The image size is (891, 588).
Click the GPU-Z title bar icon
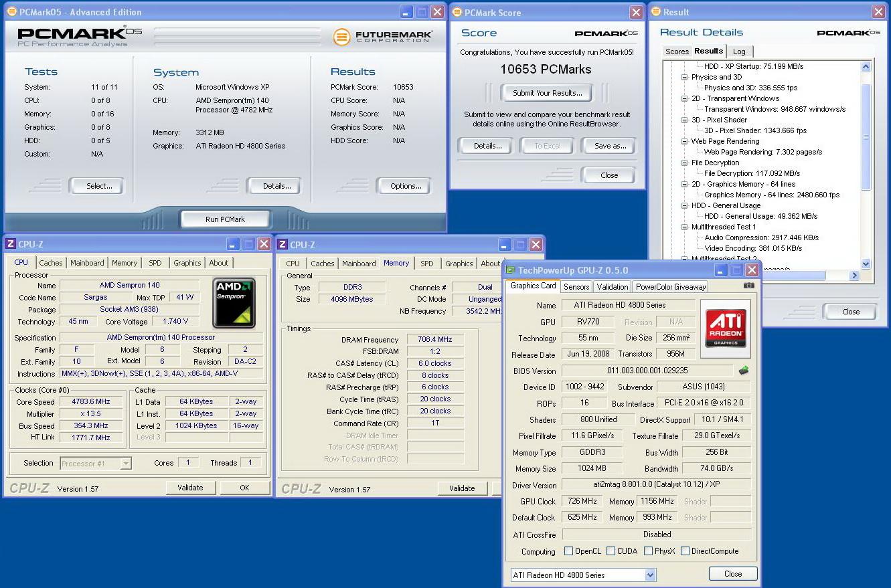pyautogui.click(x=510, y=270)
